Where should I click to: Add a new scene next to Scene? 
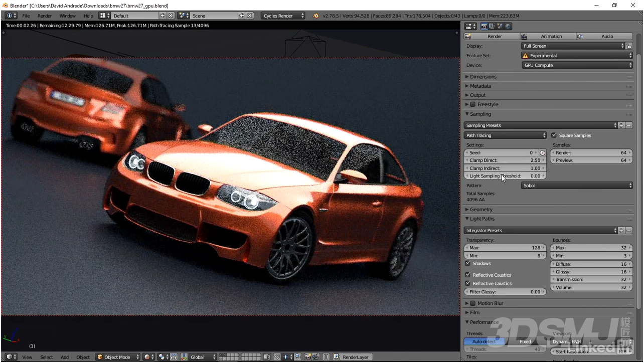pyautogui.click(x=242, y=16)
